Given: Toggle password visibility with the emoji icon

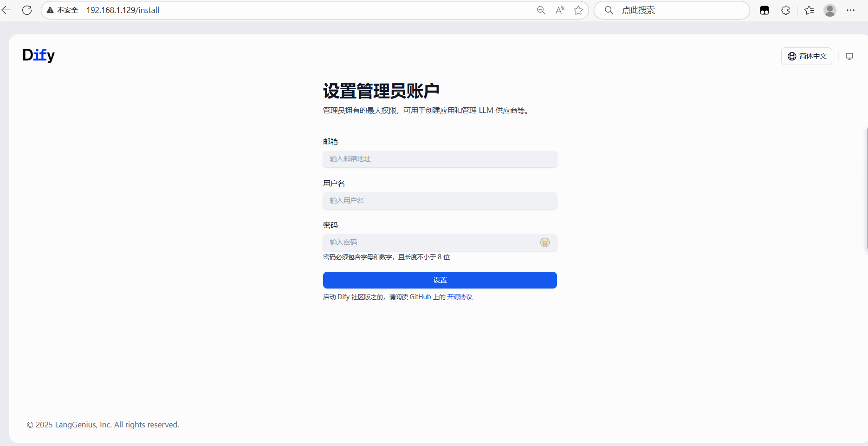Looking at the screenshot, I should point(545,243).
